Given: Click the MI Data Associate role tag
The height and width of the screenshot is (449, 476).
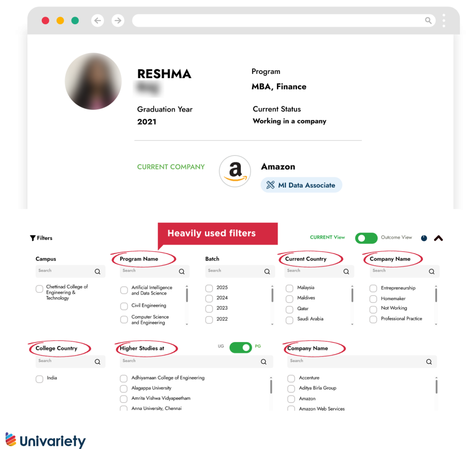Looking at the screenshot, I should tap(301, 185).
